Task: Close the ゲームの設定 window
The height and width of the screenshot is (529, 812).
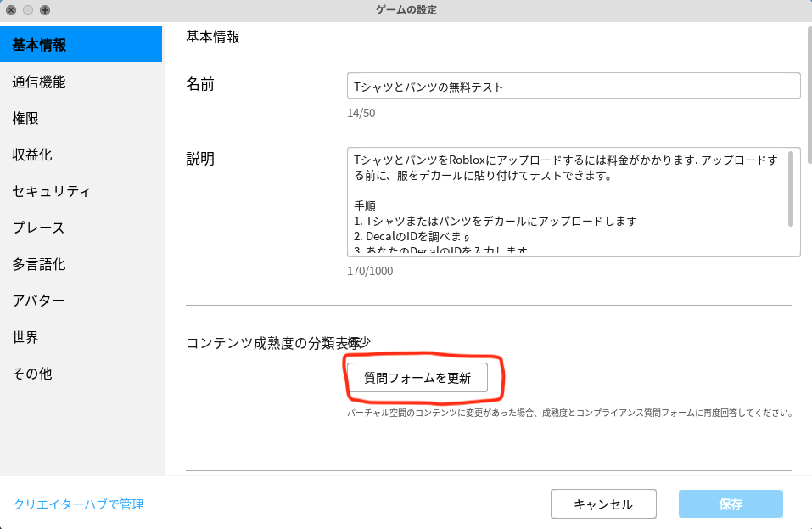Action: point(11,10)
